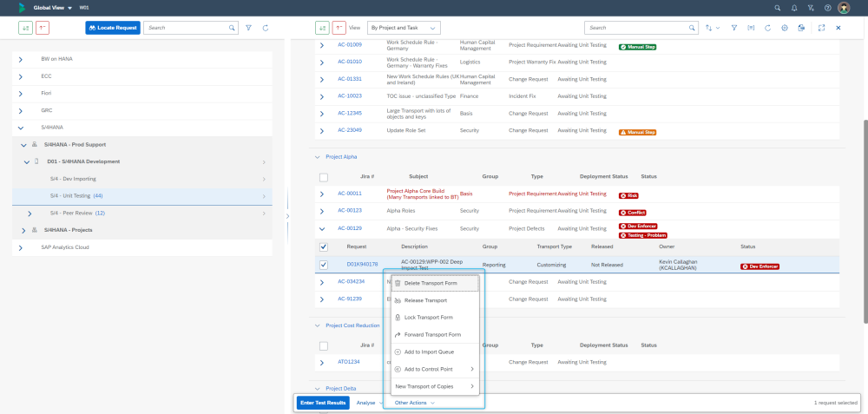This screenshot has height=414, width=868.
Task: Click the Enter Test Results button
Action: [x=323, y=403]
